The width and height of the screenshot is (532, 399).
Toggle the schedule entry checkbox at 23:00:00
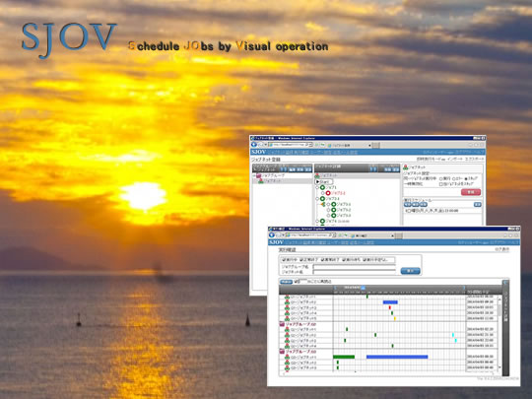tap(409, 211)
